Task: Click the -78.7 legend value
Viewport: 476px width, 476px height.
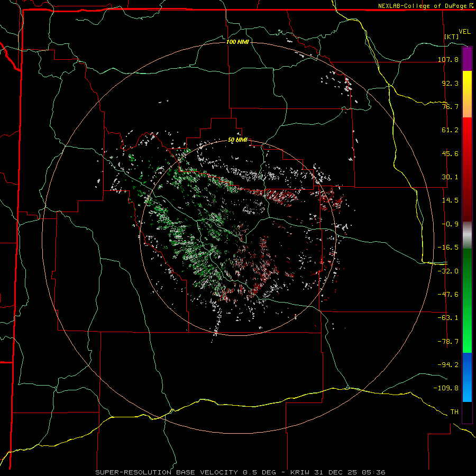Action: coord(448,342)
